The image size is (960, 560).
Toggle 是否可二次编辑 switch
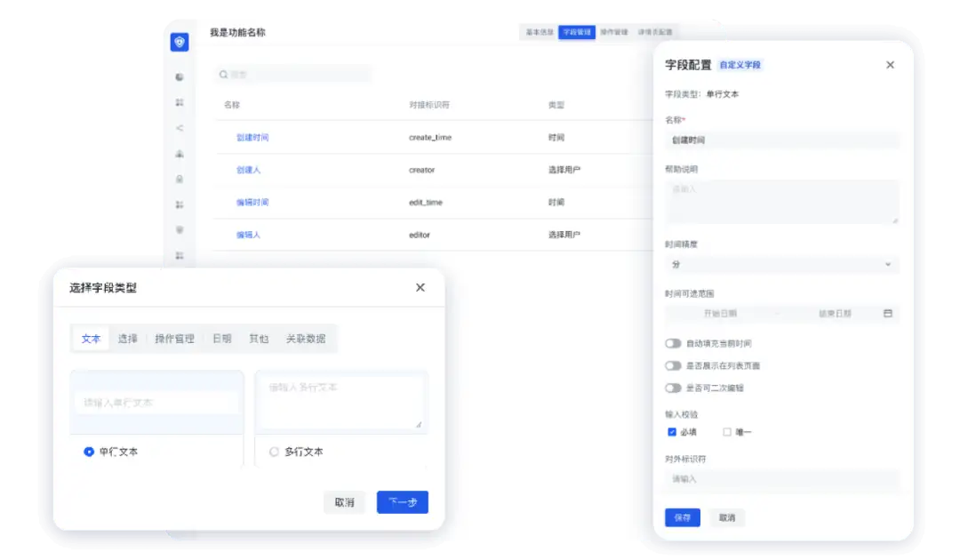tap(673, 388)
